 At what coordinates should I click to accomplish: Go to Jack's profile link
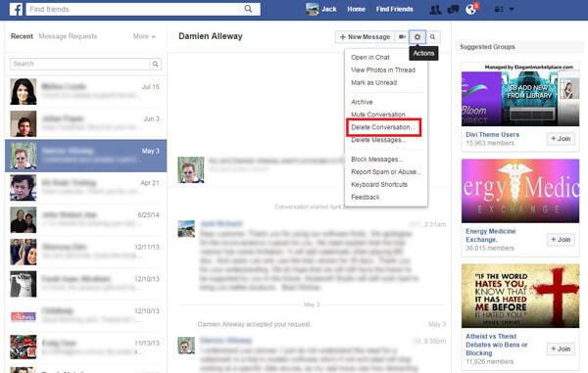329,9
